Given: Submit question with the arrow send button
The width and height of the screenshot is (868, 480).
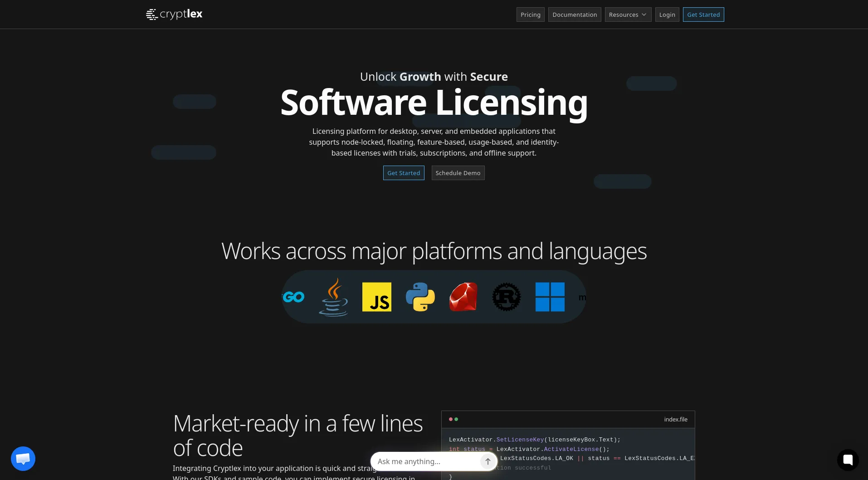Looking at the screenshot, I should click(x=488, y=461).
